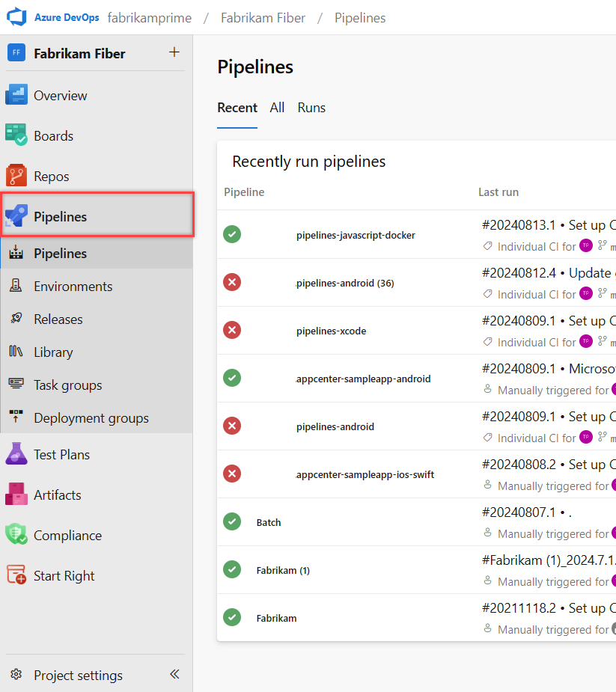This screenshot has width=616, height=692.
Task: Open Environments under Pipelines
Action: tap(73, 286)
